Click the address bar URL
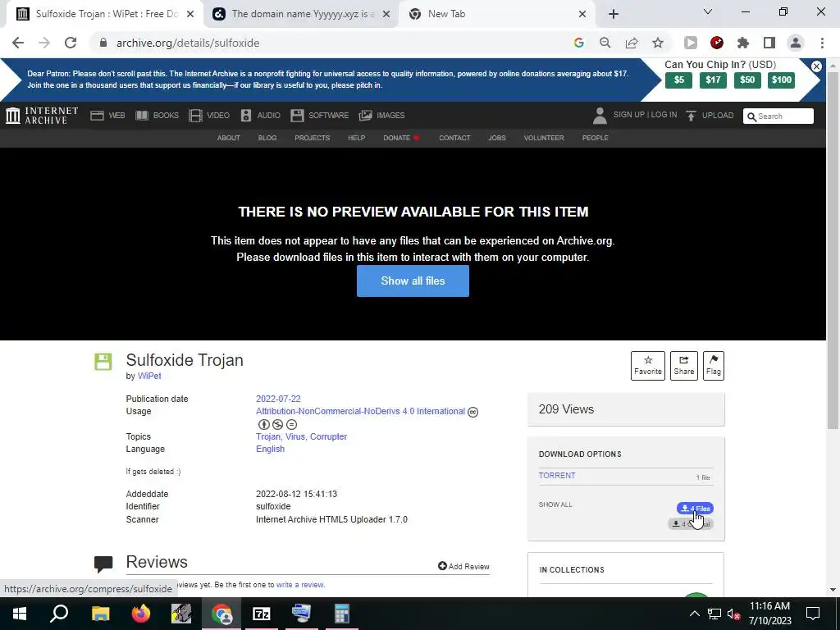Screen dimensions: 840x630 coord(188,43)
